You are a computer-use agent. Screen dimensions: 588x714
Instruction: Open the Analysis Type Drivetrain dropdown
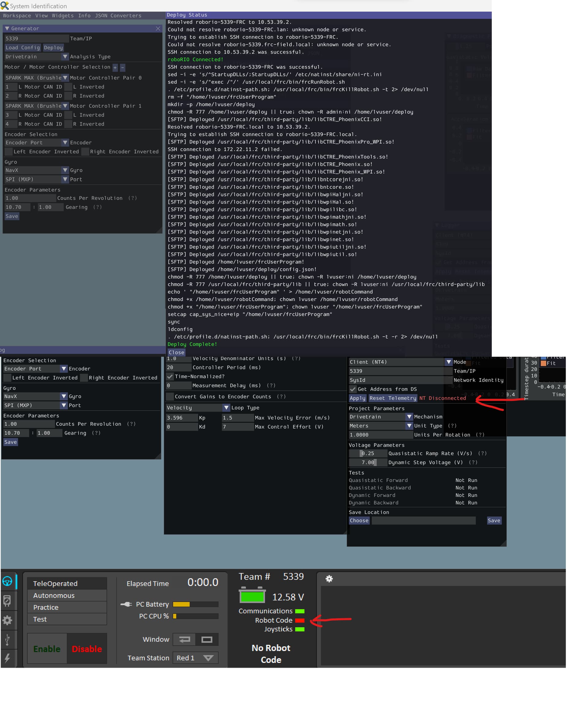(36, 57)
